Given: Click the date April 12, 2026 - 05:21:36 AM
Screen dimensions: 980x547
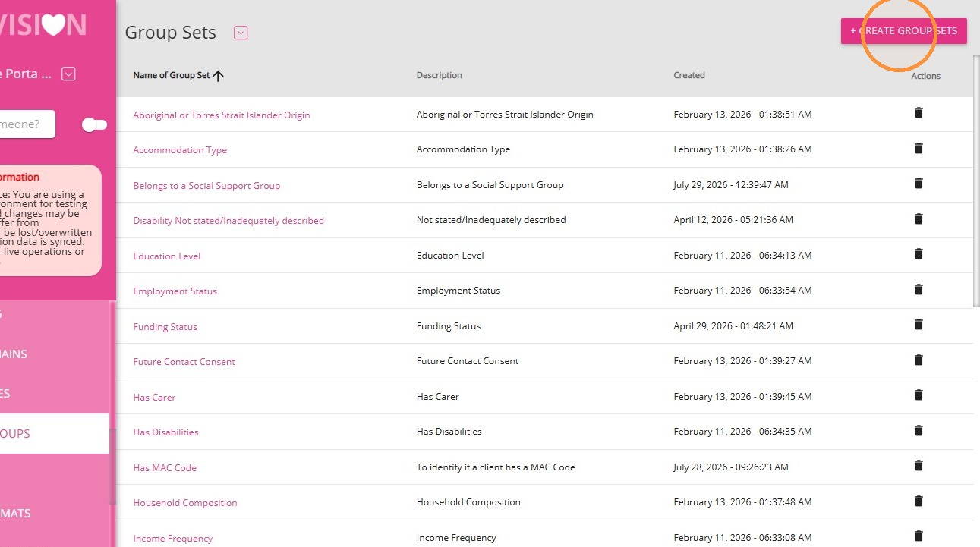Looking at the screenshot, I should coord(733,220).
